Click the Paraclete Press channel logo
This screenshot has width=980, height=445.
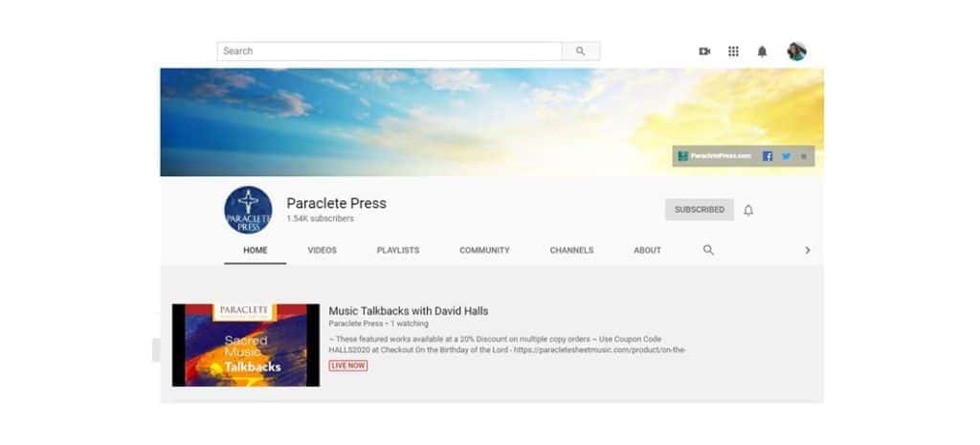[x=248, y=210]
